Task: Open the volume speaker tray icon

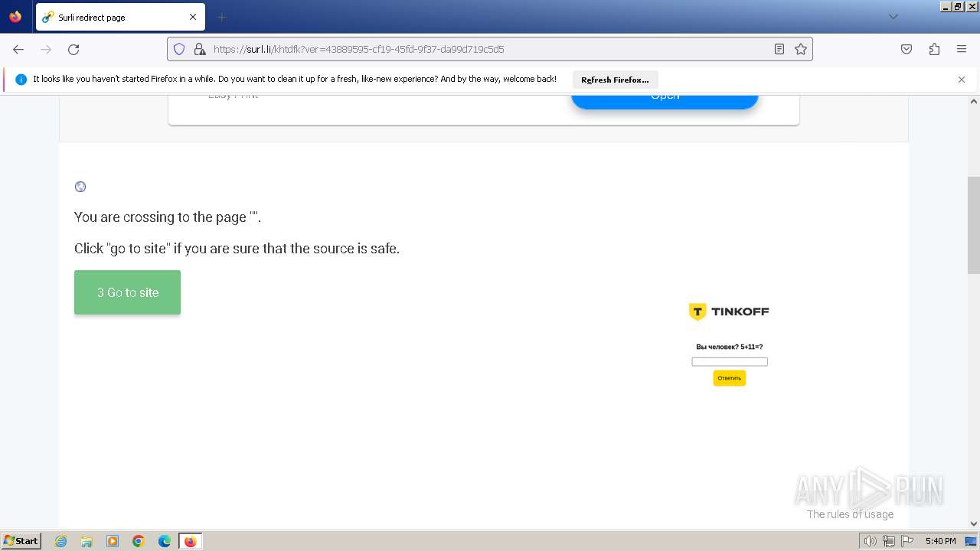Action: click(x=870, y=541)
